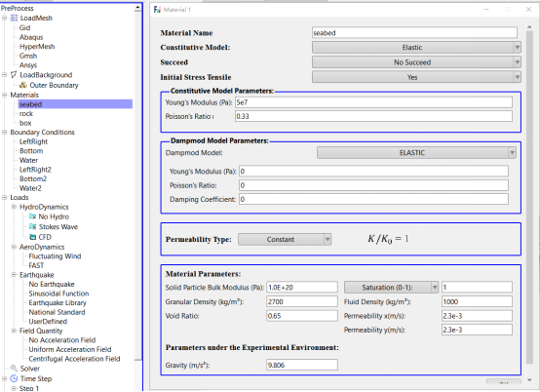The image size is (540, 392).
Task: Collapse the Field Quantity node
Action: (x=14, y=331)
